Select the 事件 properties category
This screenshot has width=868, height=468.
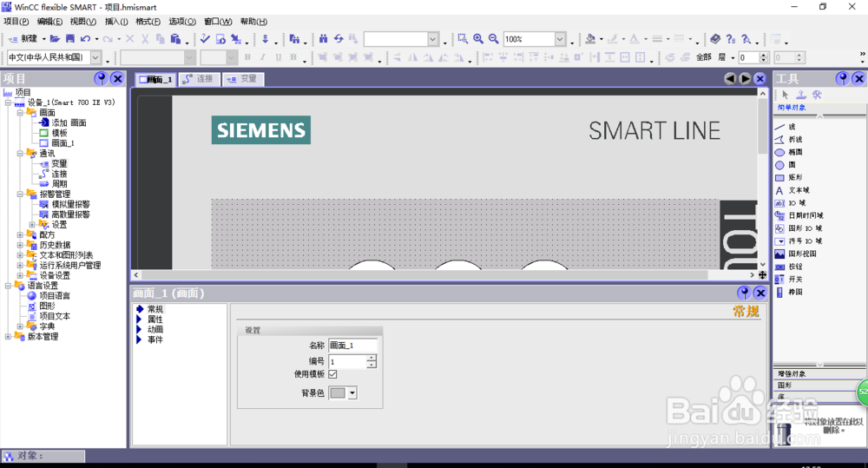pyautogui.click(x=155, y=339)
